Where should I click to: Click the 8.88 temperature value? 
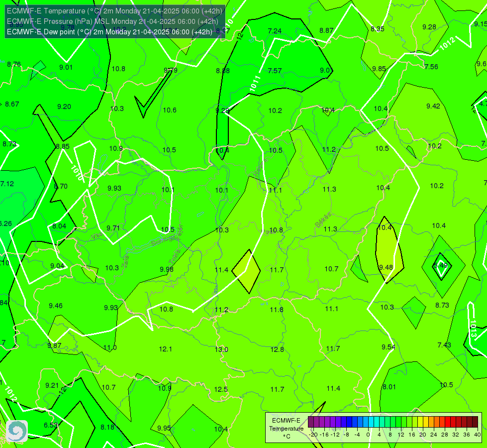[x=223, y=71]
